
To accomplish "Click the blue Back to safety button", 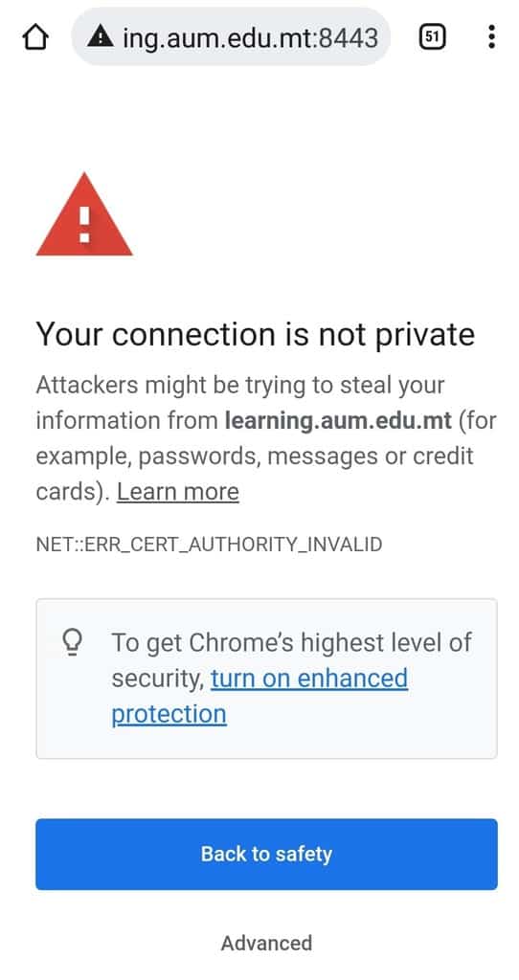I will click(266, 854).
